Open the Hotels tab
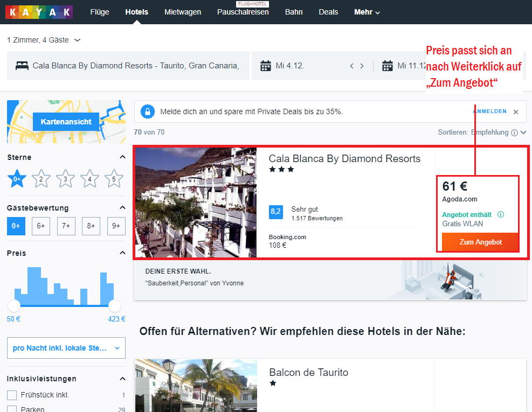This screenshot has width=532, height=412. coord(137,12)
